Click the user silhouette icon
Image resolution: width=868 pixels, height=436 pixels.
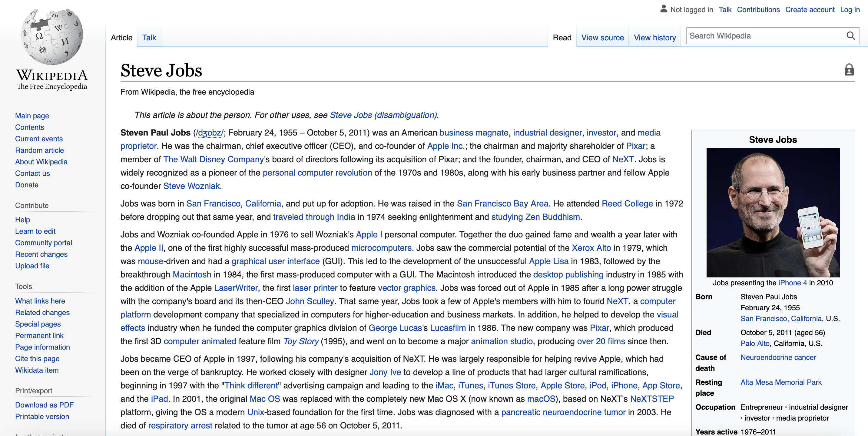pyautogui.click(x=664, y=9)
